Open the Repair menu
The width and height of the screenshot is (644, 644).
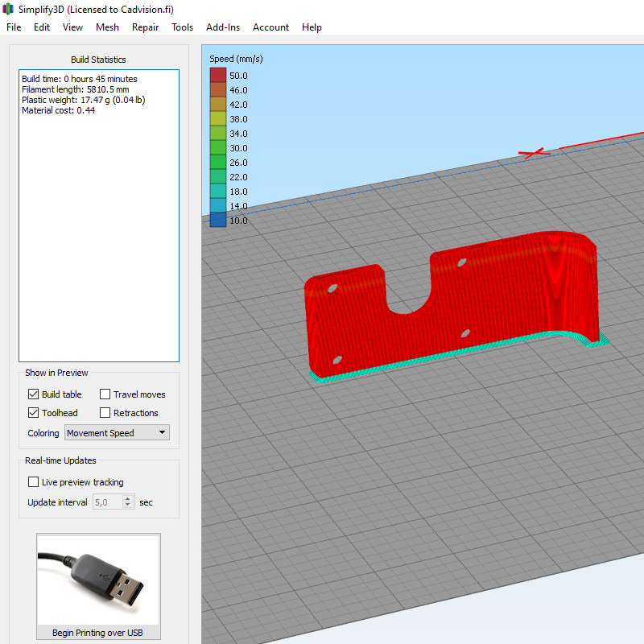point(145,27)
